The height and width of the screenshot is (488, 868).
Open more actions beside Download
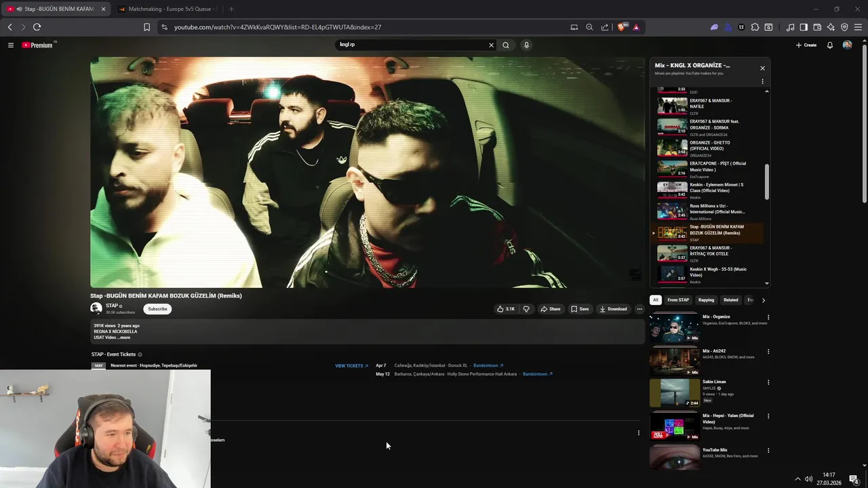click(639, 309)
